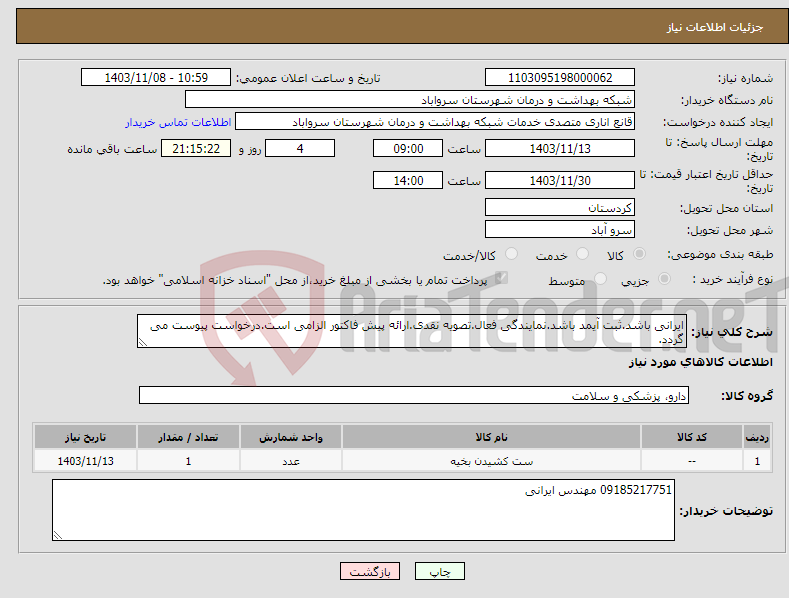Click the resize handle of description textarea
The width and height of the screenshot is (789, 598).
pyautogui.click(x=142, y=343)
